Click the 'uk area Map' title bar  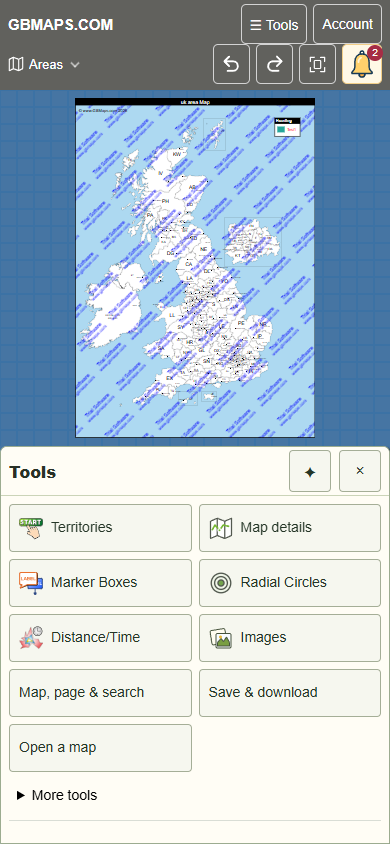click(195, 102)
